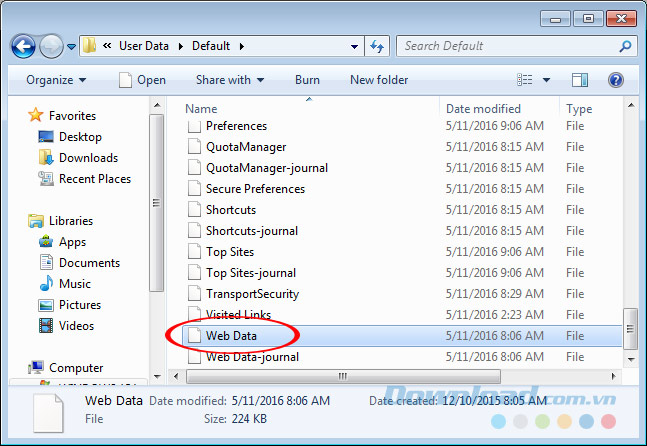Expand the arrow after User Data

[180, 46]
